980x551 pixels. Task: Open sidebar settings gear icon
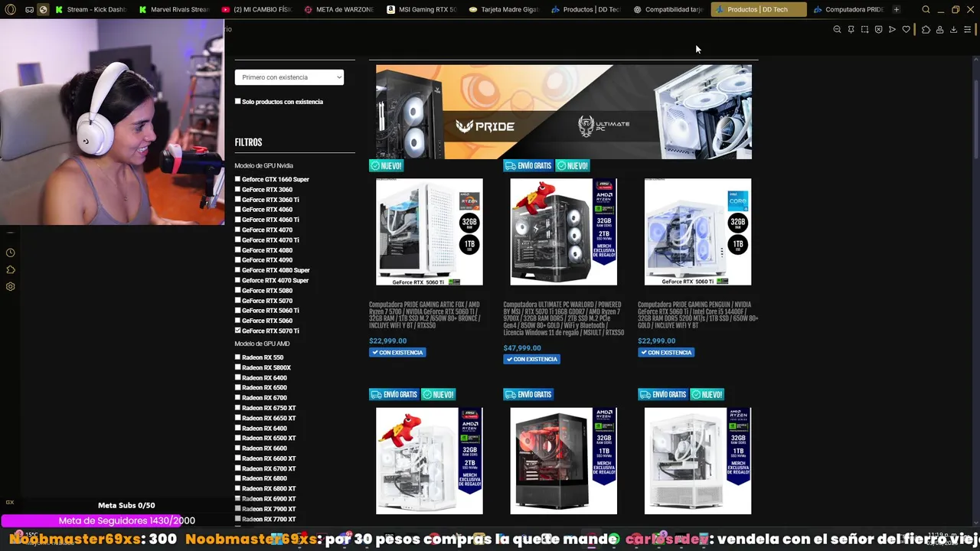point(10,286)
